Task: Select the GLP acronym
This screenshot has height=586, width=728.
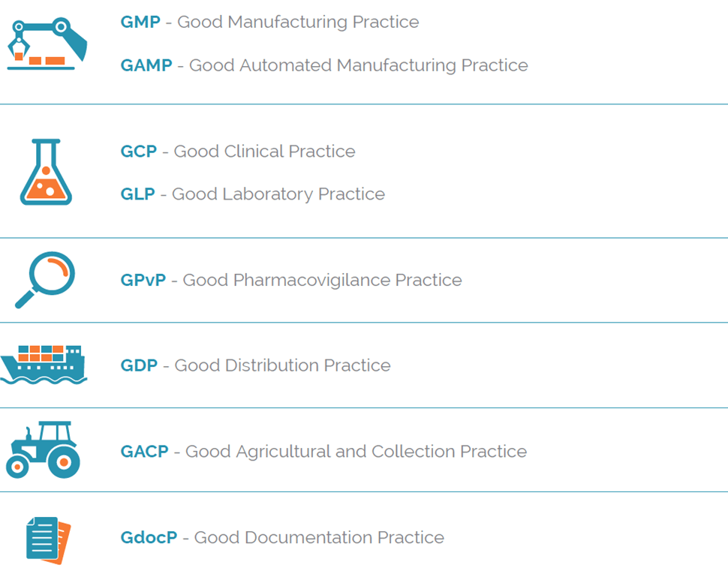Action: coord(137,194)
